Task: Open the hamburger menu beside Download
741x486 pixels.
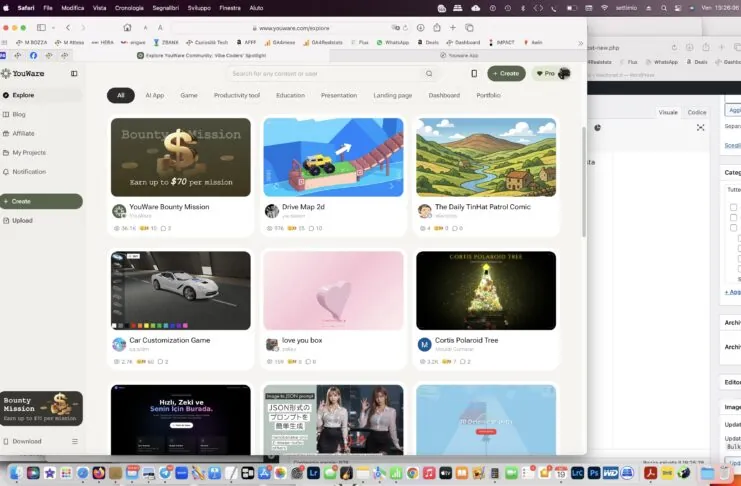Action: pos(75,441)
